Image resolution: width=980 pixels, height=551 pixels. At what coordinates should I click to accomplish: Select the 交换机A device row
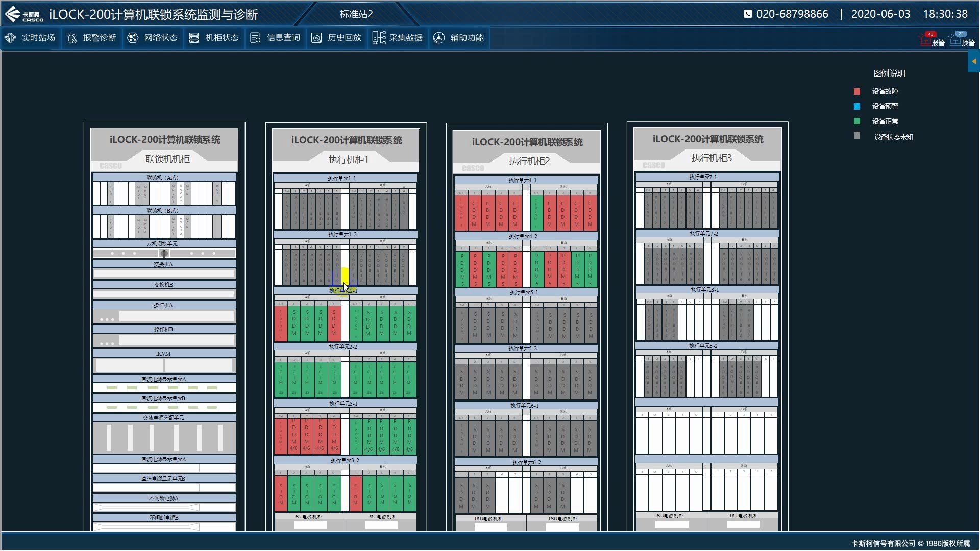(x=164, y=273)
